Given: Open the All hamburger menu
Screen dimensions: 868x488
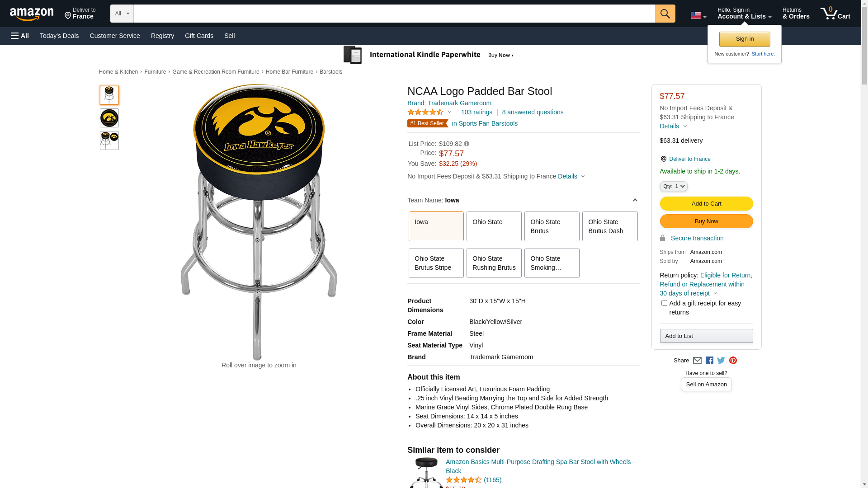Looking at the screenshot, I should click(x=20, y=36).
